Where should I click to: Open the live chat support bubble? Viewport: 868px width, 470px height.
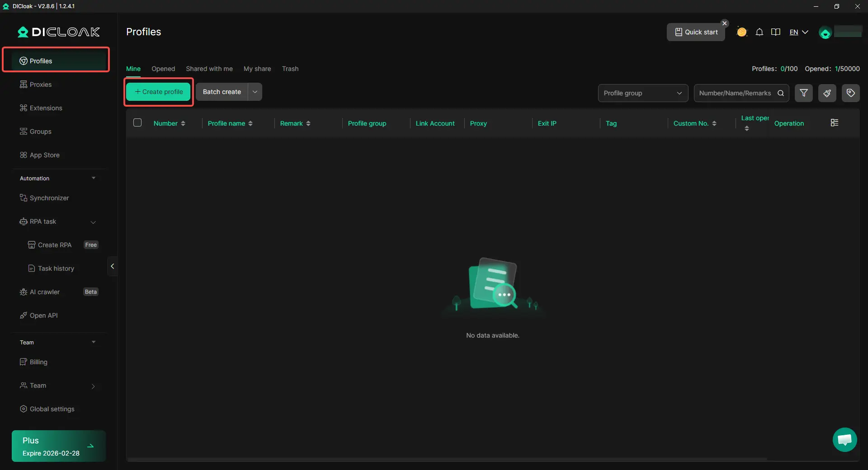[x=844, y=440]
